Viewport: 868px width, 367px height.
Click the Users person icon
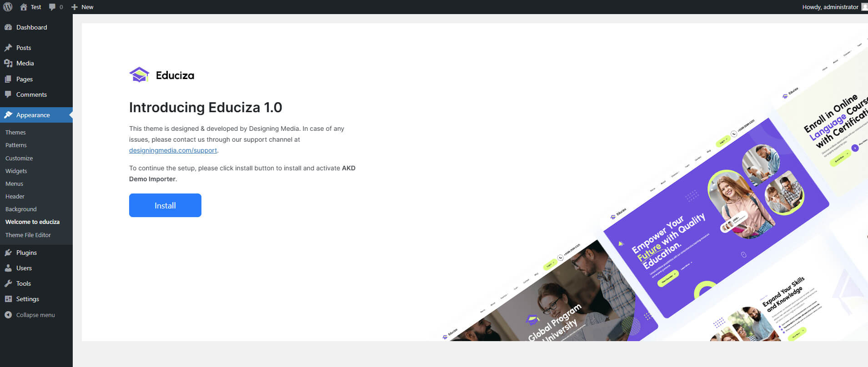click(8, 268)
